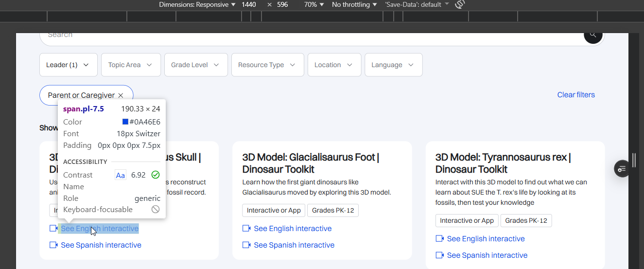Screen dimensions: 644x269
Task: Open the Dimensions: Responsive menu
Action: [x=197, y=4]
